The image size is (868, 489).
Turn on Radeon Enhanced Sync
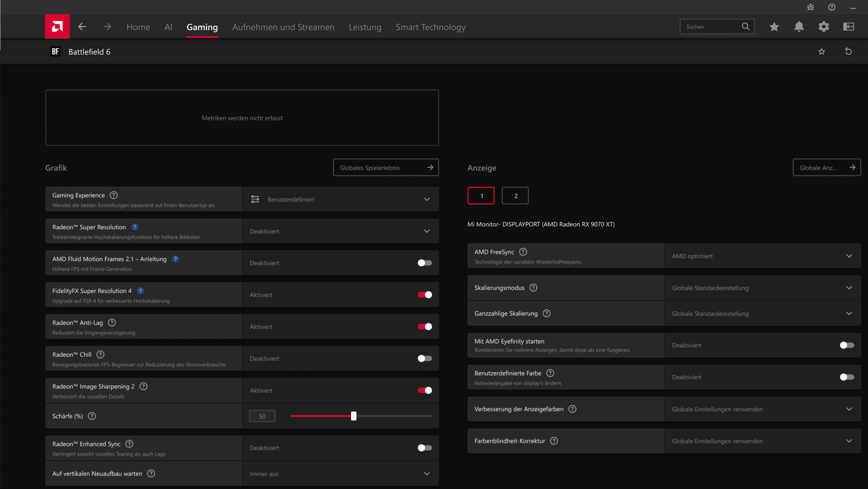425,448
